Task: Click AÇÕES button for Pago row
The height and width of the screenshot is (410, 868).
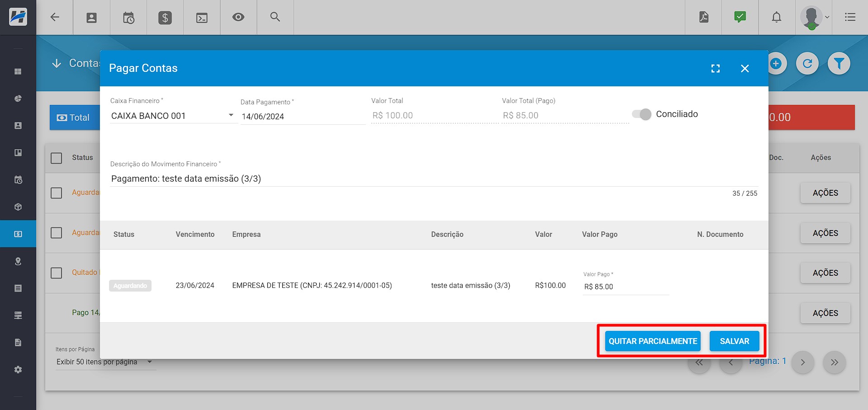Action: click(x=825, y=313)
